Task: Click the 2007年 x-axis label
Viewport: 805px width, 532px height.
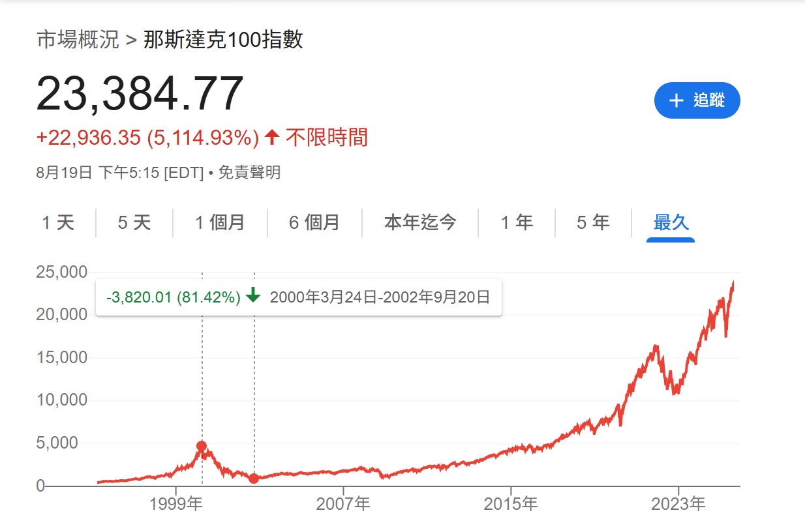Action: 343,503
